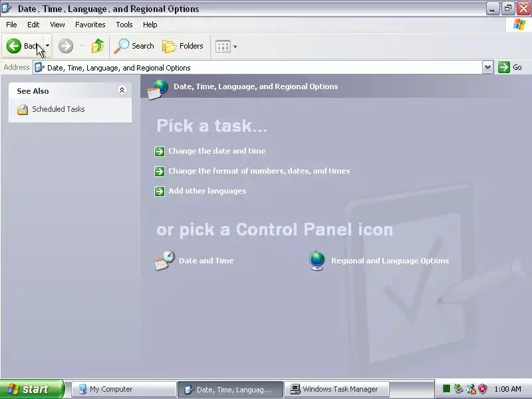Viewport: 532px width, 399px height.
Task: Toggle the Folders pane button
Action: pos(182,46)
